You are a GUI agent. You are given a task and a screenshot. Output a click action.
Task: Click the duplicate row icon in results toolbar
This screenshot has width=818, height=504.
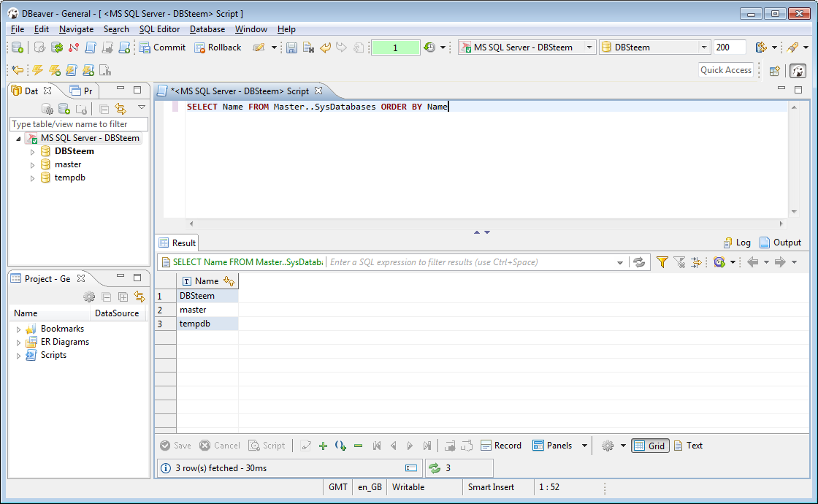[340, 446]
